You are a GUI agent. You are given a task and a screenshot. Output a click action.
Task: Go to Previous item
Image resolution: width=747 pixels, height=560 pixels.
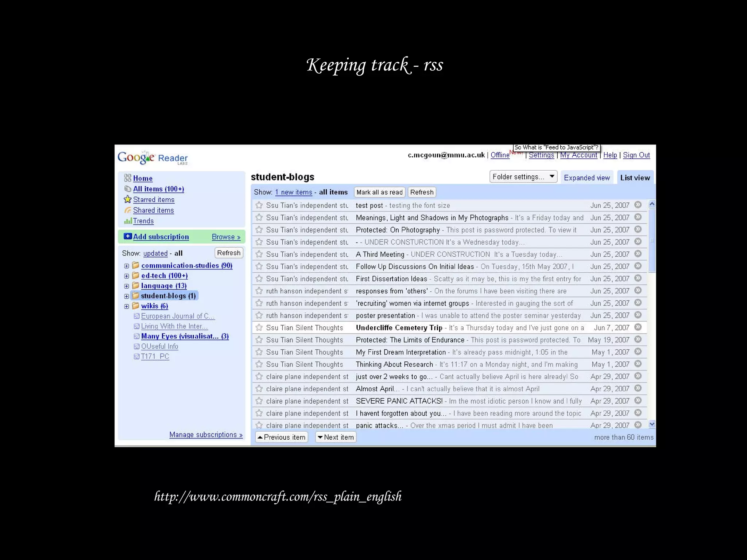(x=281, y=437)
